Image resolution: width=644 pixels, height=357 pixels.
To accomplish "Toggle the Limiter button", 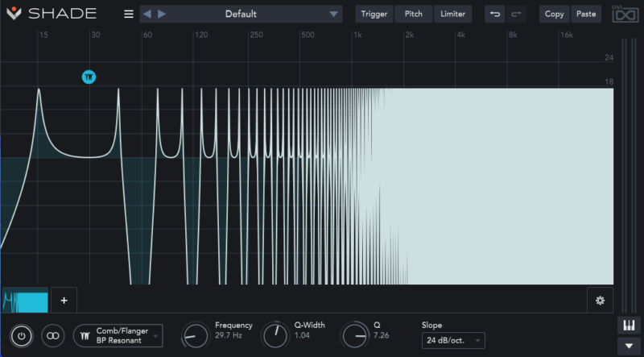I will tap(452, 14).
